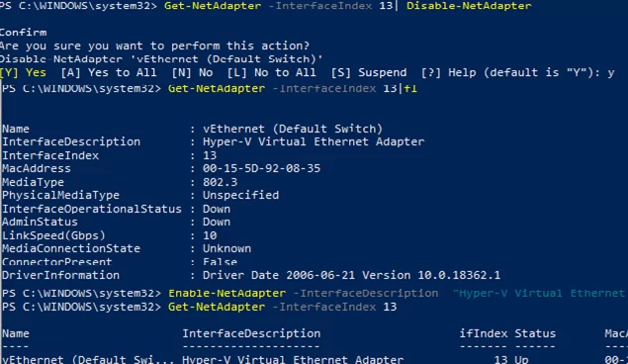The height and width of the screenshot is (364, 628).
Task: Click the last 'Get-NetAdapter -InterfaceIndex 13' command
Action: point(283,307)
